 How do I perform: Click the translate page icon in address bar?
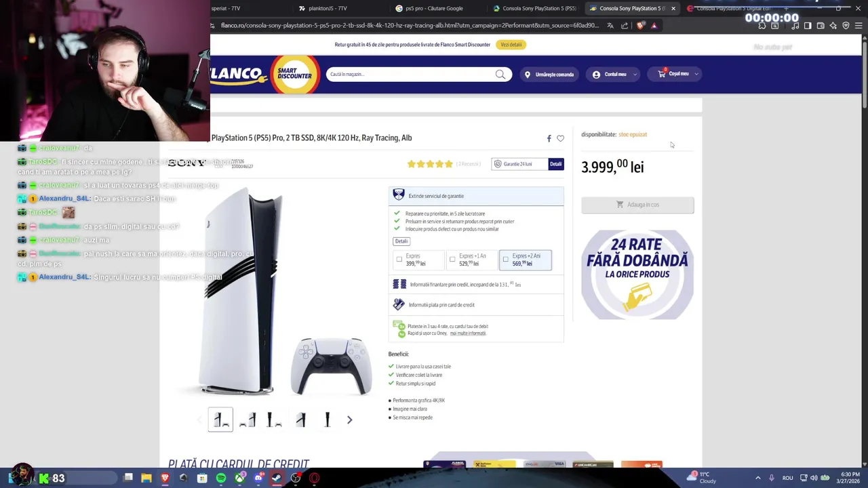pyautogui.click(x=610, y=26)
